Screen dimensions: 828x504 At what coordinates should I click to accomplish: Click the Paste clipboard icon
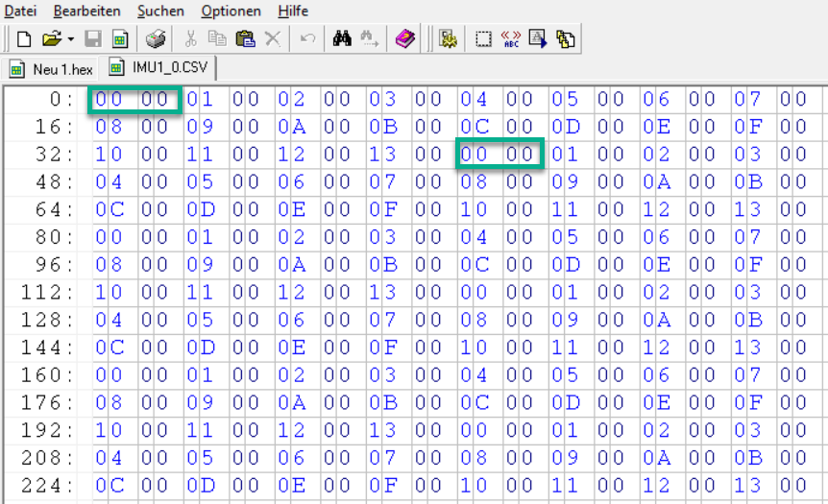click(x=245, y=39)
